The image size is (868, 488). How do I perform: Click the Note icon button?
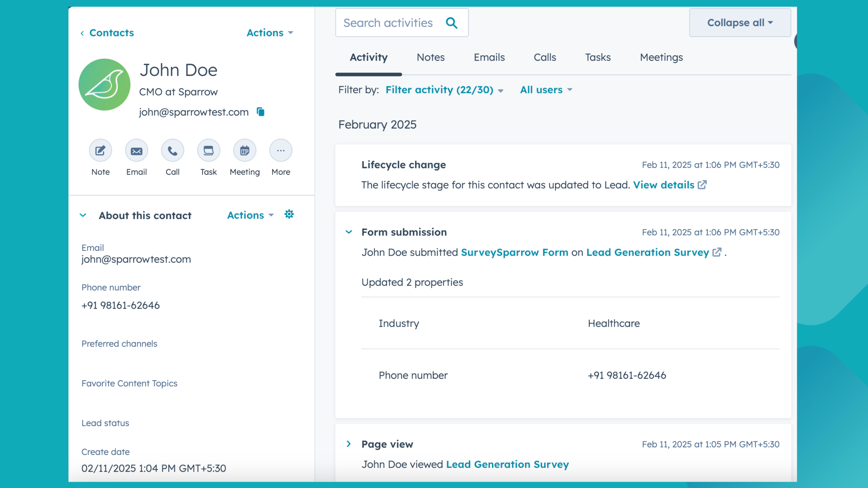click(101, 151)
